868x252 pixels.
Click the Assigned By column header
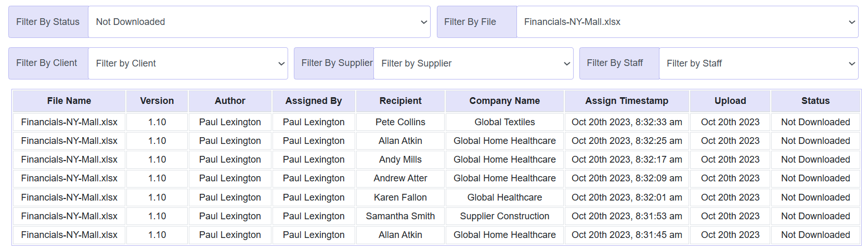(314, 101)
